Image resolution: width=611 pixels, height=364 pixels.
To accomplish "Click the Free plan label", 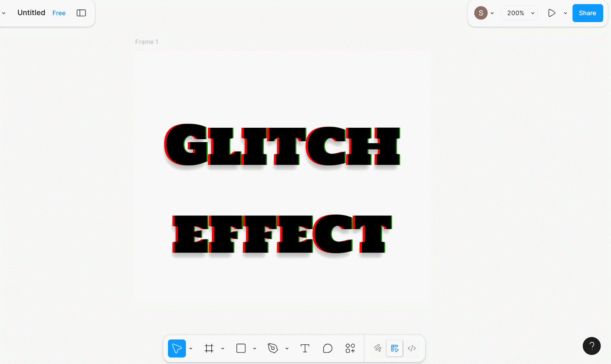I will coord(59,13).
